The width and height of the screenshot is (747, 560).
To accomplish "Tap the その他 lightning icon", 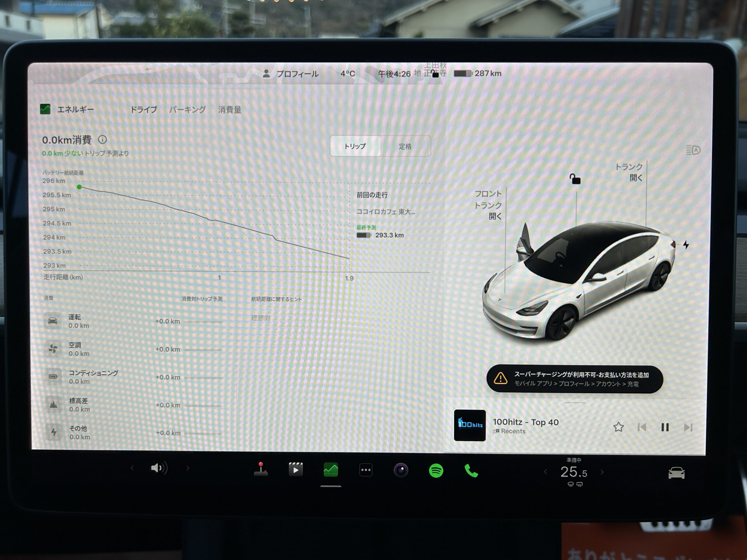I will (54, 432).
